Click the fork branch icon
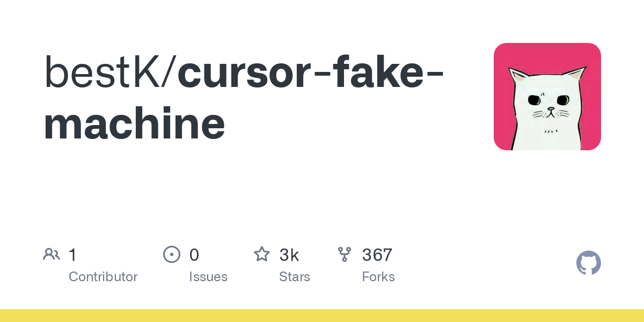Viewport: 644px width, 322px height. [345, 254]
